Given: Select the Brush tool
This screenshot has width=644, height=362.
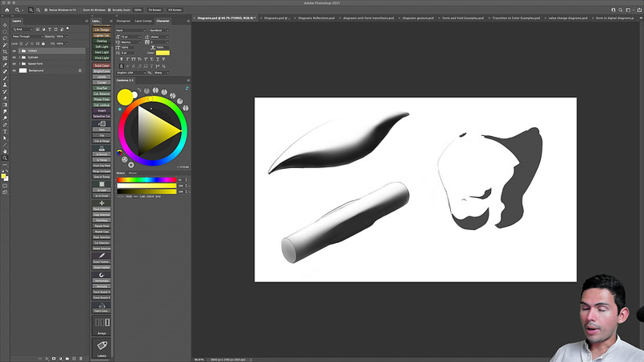Looking at the screenshot, I should point(5,78).
